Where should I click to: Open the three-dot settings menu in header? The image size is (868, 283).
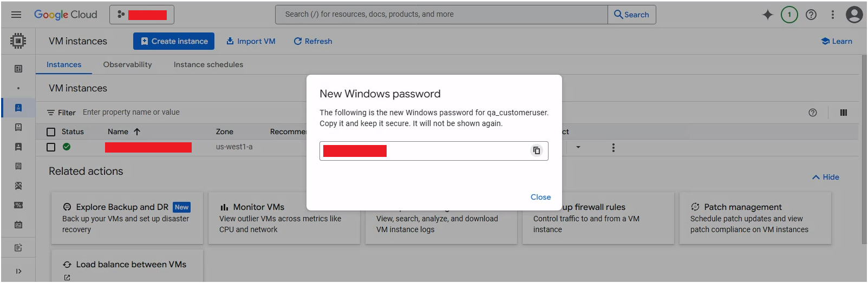(x=832, y=15)
